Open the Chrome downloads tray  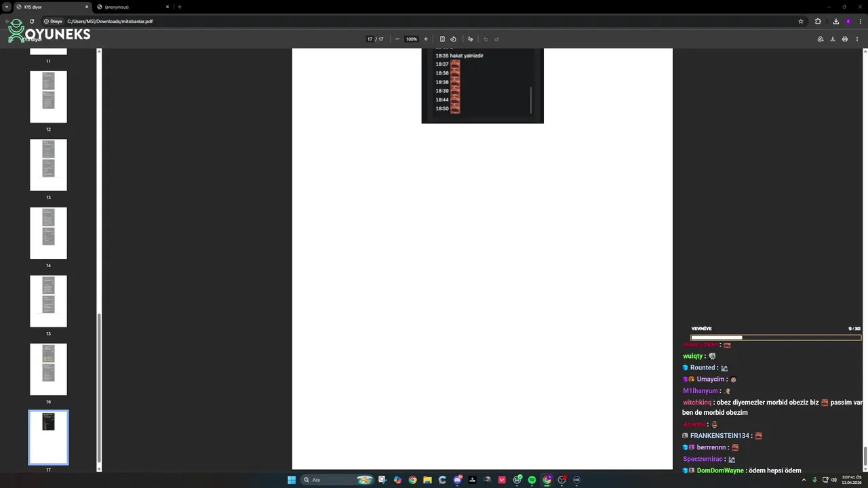pyautogui.click(x=835, y=21)
